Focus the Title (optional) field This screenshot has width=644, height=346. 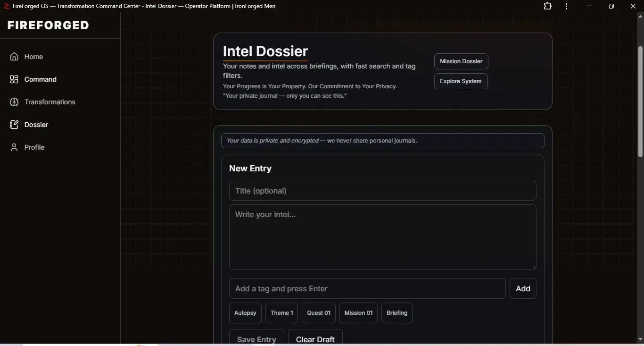pyautogui.click(x=382, y=191)
